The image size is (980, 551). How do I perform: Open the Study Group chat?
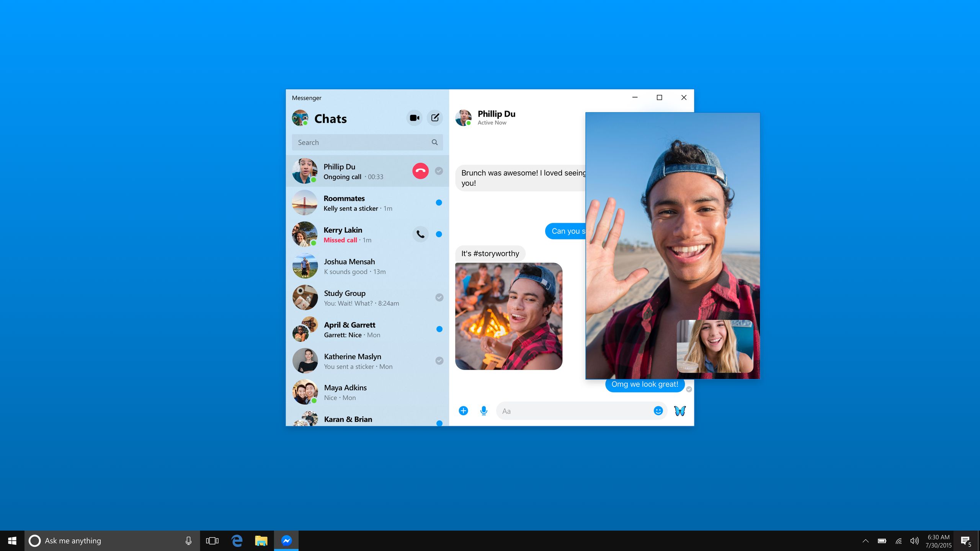pos(367,298)
